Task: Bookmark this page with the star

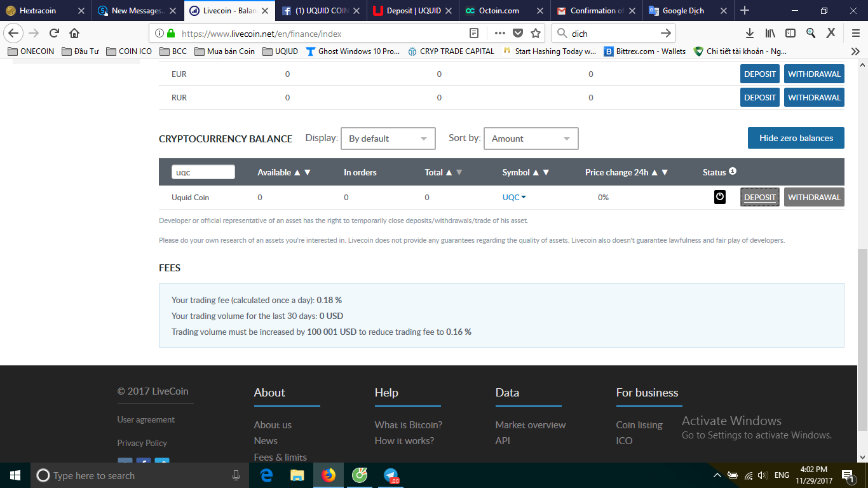Action: pos(536,33)
